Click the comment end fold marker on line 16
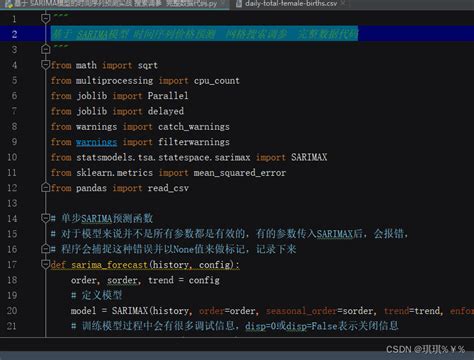Image resolution: width=474 pixels, height=360 pixels. coord(46,249)
